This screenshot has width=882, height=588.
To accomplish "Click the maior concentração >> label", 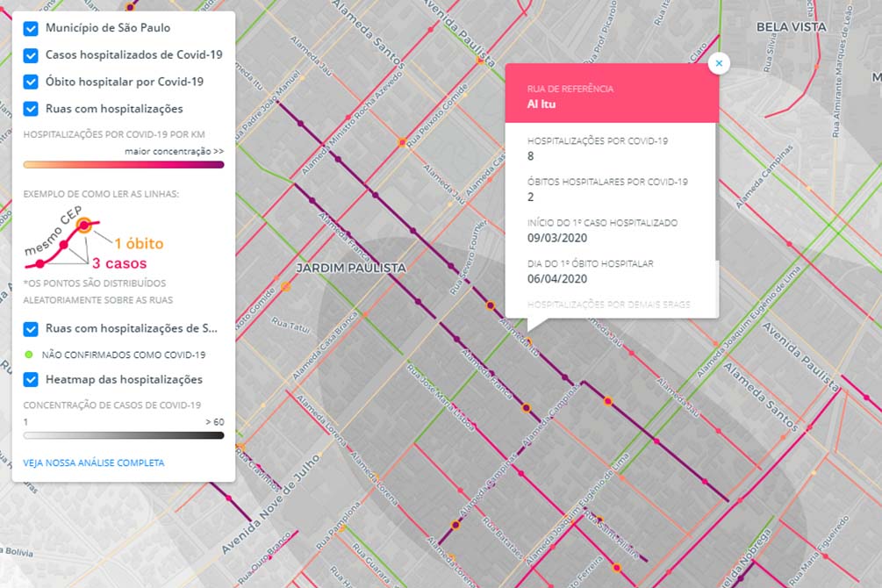I will click(175, 151).
